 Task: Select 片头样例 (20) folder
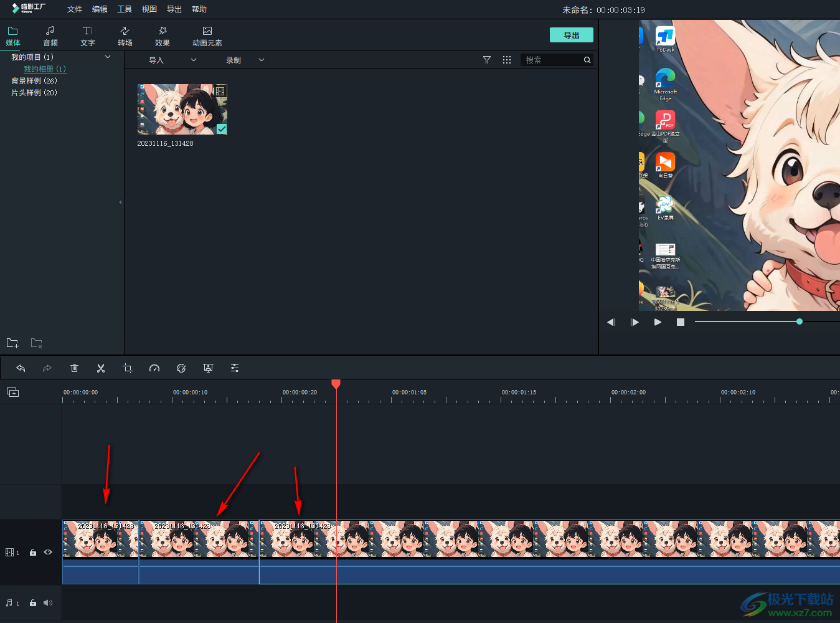point(34,93)
